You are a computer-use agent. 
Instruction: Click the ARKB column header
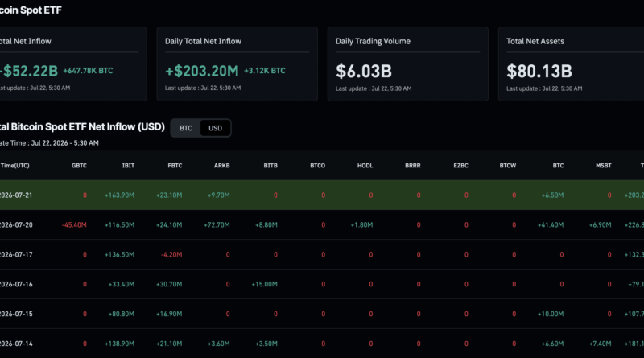[x=222, y=166]
